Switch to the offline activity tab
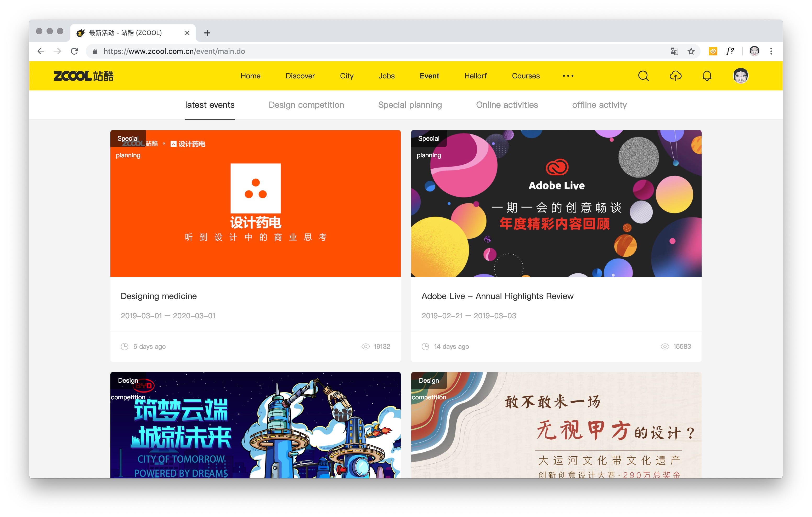The height and width of the screenshot is (517, 812). point(599,105)
